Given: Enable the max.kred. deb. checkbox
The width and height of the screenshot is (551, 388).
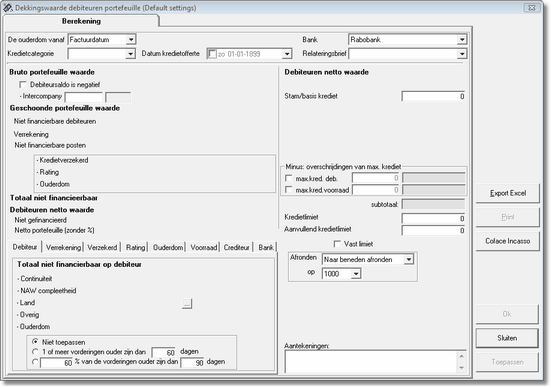Looking at the screenshot, I should point(289,178).
